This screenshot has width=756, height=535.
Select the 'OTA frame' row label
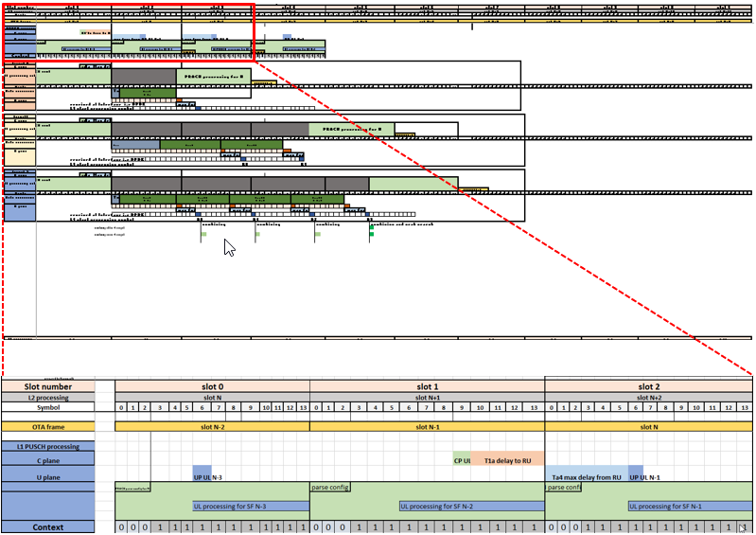coord(47,427)
